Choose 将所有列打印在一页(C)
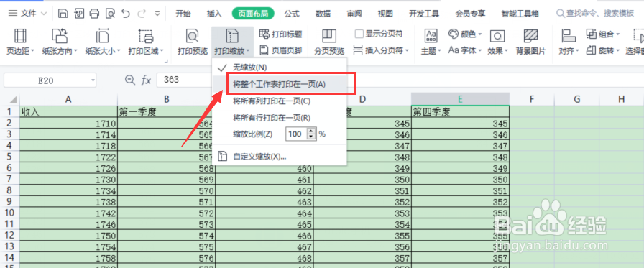This screenshot has width=644, height=268. point(280,101)
